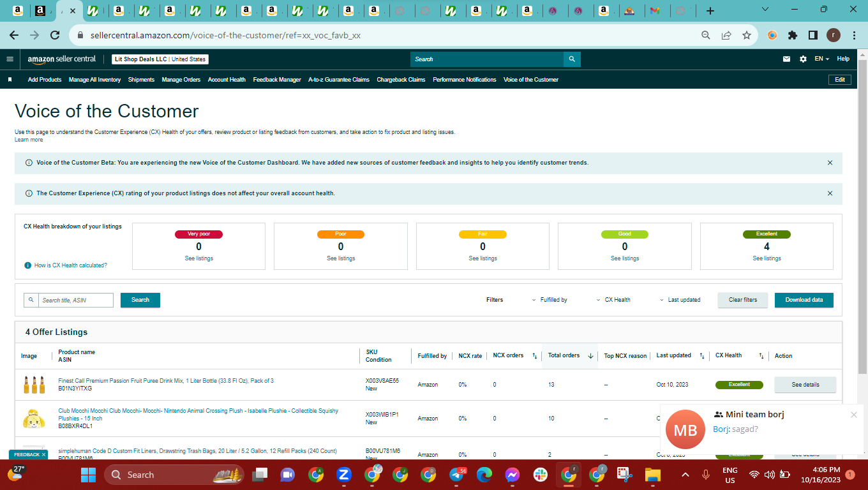Viewport: 868px width, 490px height.
Task: Open the Help link in the header
Action: (843, 59)
